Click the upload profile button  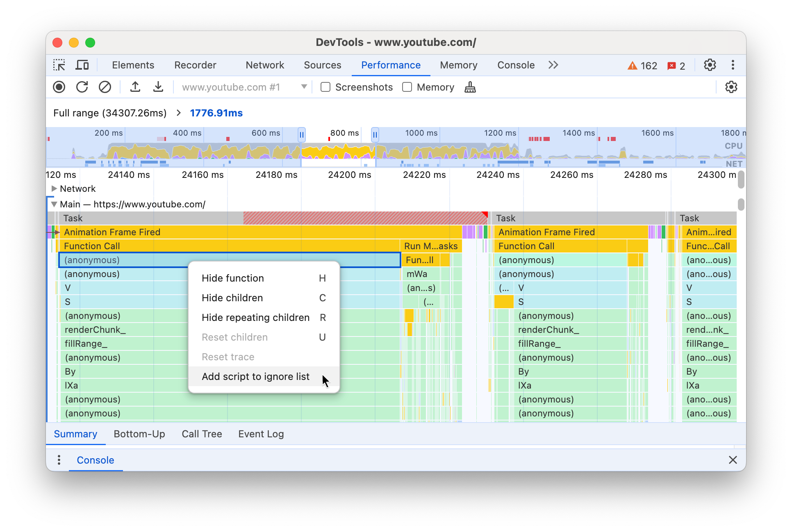coord(135,88)
